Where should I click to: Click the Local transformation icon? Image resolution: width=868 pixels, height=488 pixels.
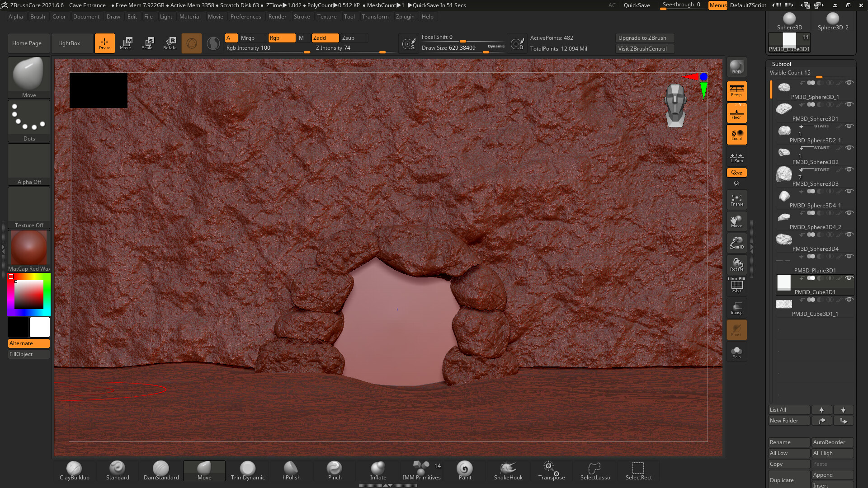(x=736, y=134)
